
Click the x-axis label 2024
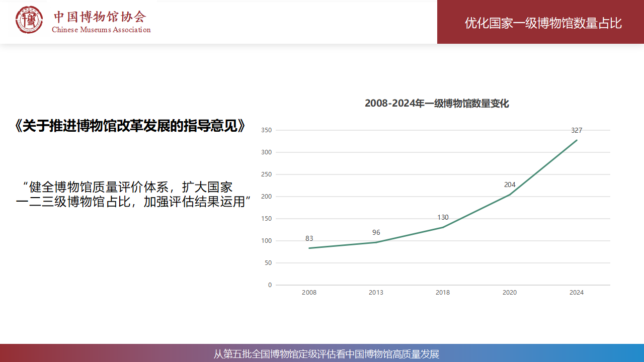577,293
